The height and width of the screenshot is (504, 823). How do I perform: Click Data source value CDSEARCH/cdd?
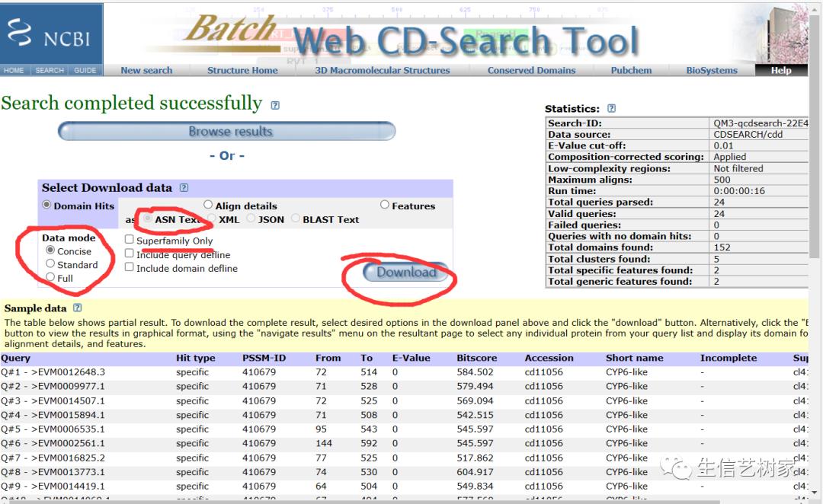pyautogui.click(x=748, y=134)
